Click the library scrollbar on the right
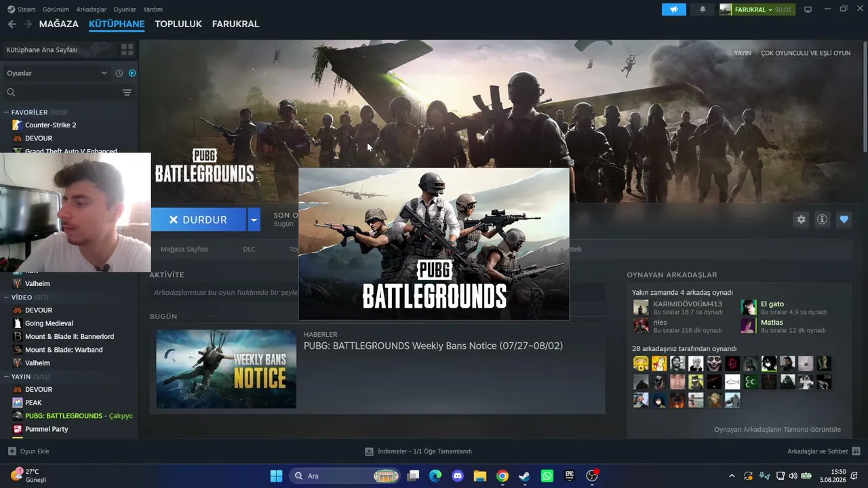The height and width of the screenshot is (488, 868). click(x=865, y=96)
